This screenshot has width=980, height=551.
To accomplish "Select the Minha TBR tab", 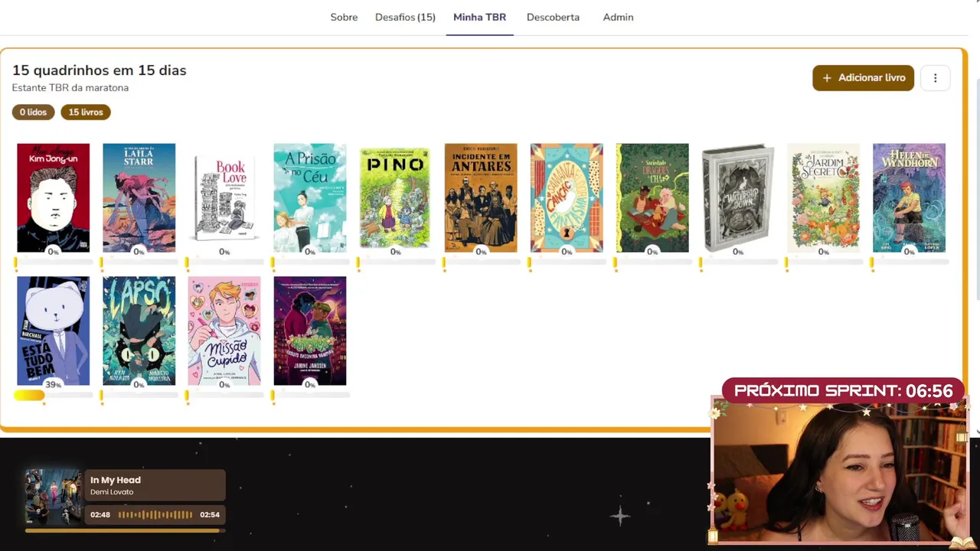I will (479, 17).
